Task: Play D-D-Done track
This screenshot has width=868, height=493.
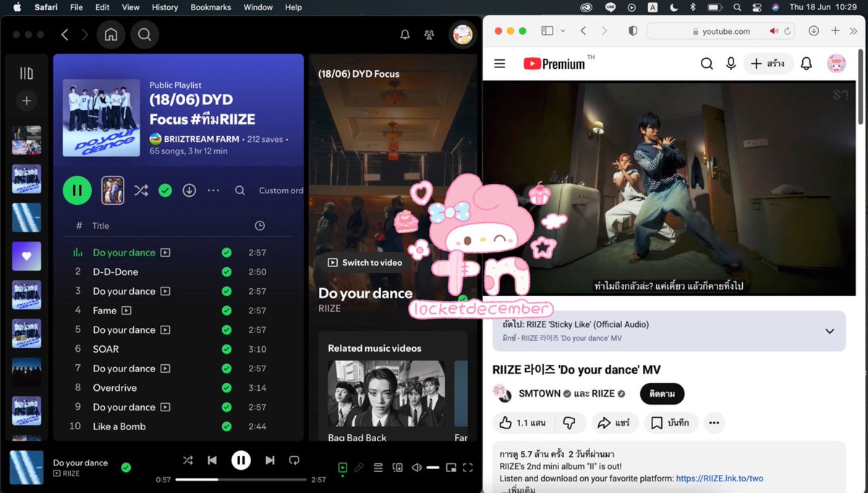Action: 116,271
